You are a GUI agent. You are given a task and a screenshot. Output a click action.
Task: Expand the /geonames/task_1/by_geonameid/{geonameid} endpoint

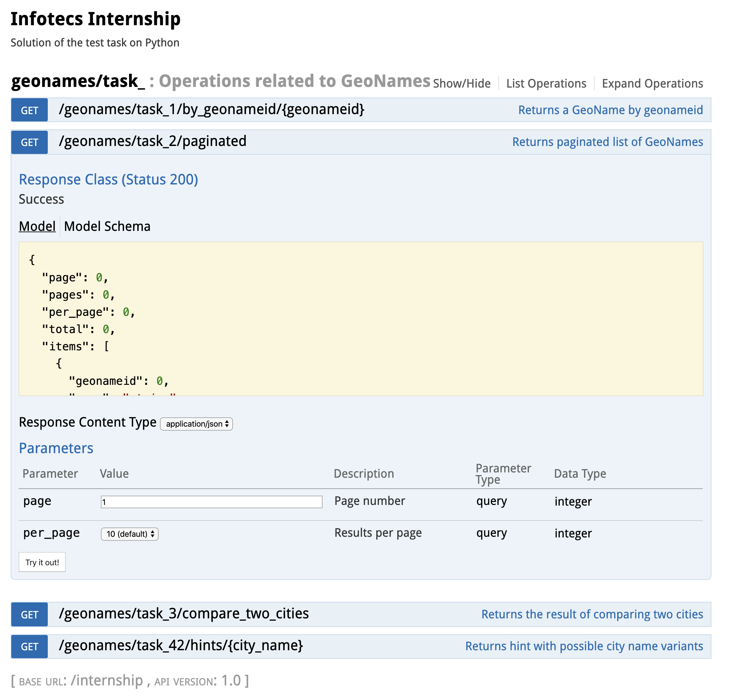[211, 110]
